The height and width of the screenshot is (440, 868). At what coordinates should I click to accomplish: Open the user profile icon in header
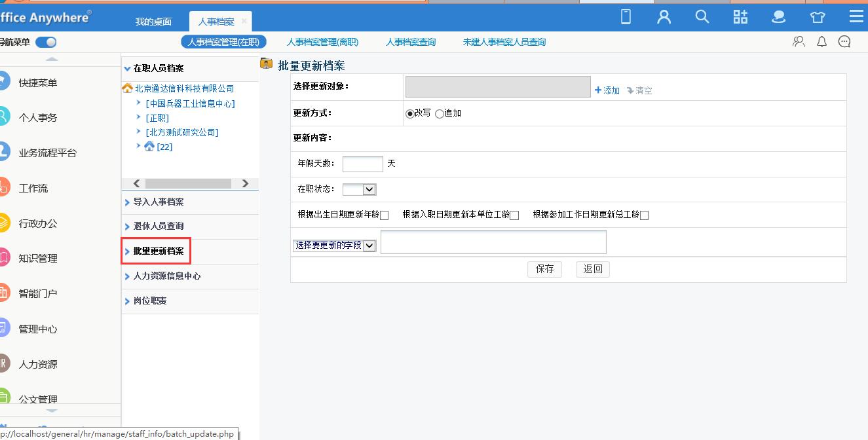pos(664,17)
